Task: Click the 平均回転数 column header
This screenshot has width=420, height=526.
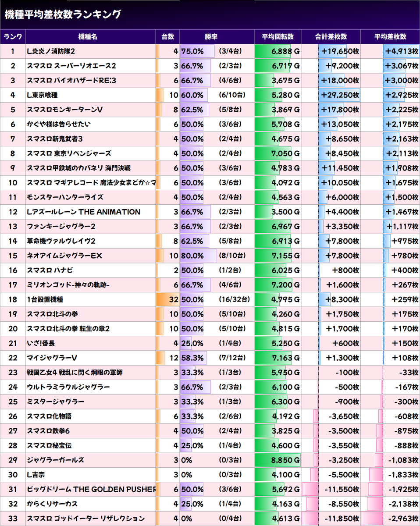Action: point(278,36)
